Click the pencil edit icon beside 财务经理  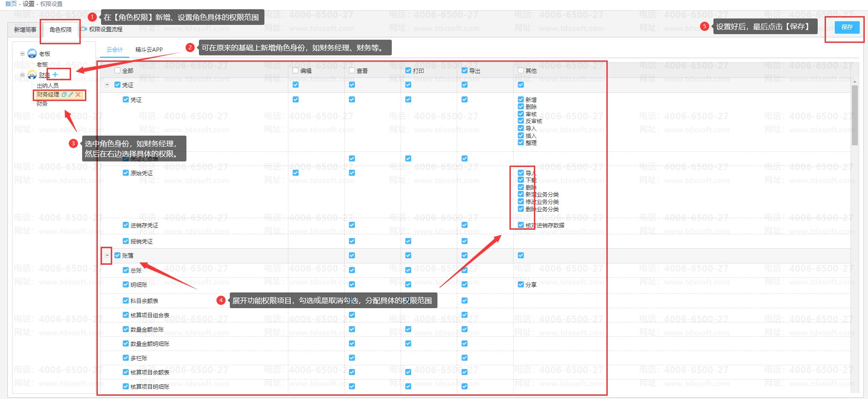tap(71, 95)
